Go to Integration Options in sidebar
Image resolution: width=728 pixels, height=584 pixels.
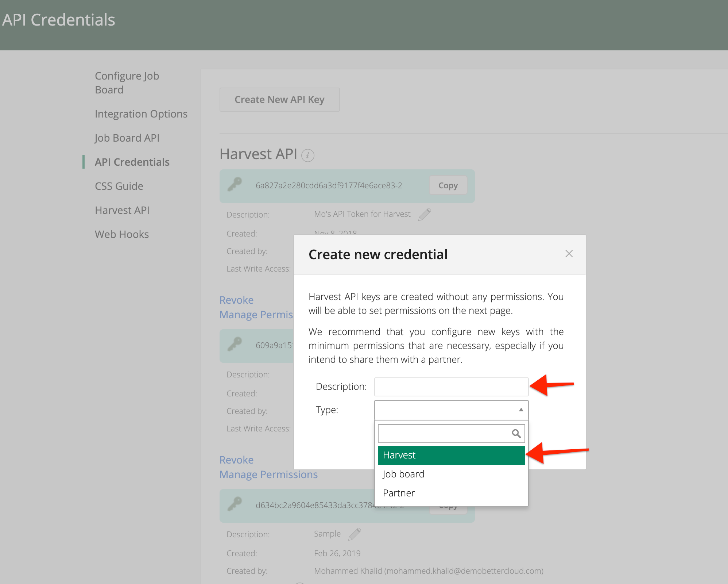[x=141, y=114]
